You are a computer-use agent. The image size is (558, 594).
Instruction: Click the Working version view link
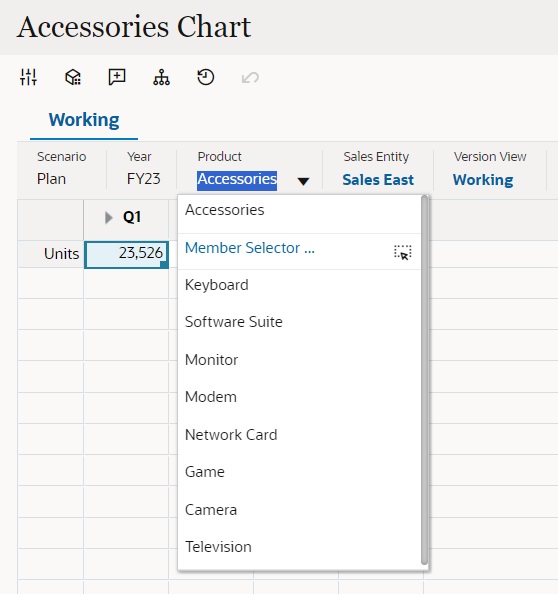(x=483, y=180)
